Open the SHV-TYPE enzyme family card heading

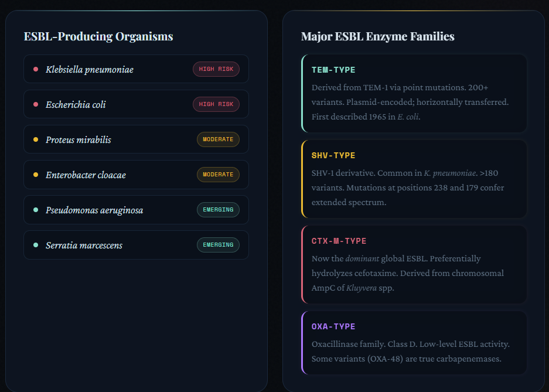click(333, 155)
